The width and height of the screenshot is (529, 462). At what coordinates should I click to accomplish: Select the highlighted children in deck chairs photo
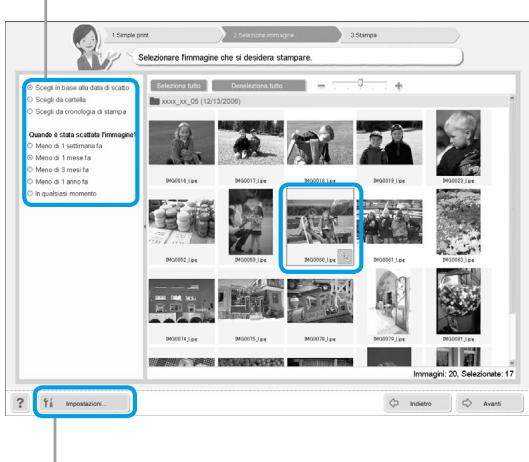coord(320,222)
